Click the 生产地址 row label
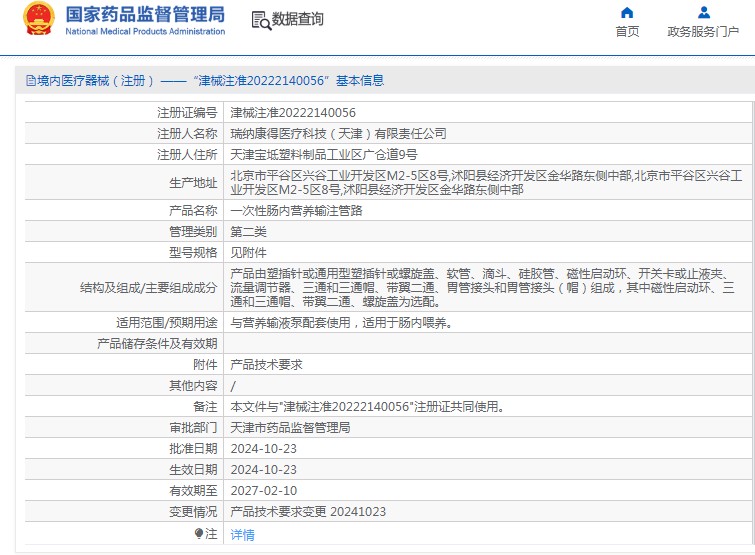The image size is (755, 555). (x=193, y=183)
